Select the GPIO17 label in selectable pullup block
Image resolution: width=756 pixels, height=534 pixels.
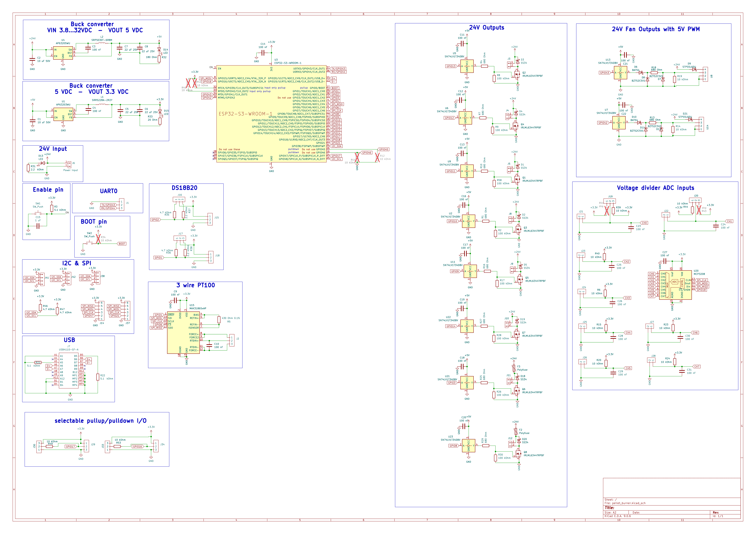tap(70, 446)
